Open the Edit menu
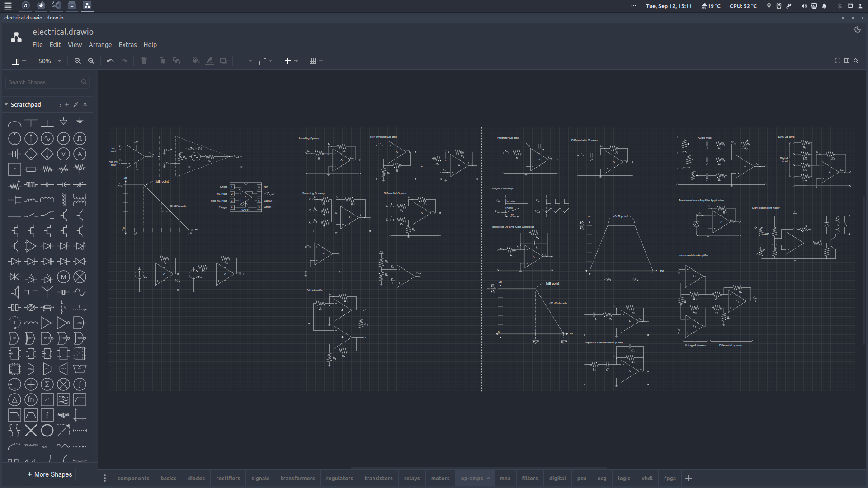This screenshot has height=488, width=868. [x=55, y=45]
